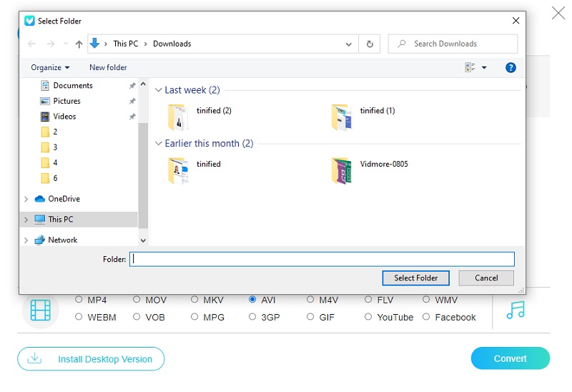
Task: Select the YouTube format radio button
Action: pyautogui.click(x=368, y=317)
